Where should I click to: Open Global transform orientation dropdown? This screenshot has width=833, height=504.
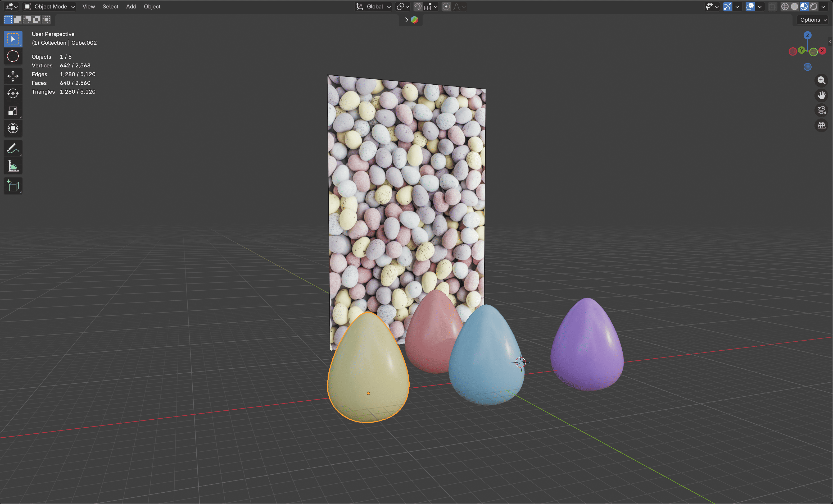[x=374, y=6]
